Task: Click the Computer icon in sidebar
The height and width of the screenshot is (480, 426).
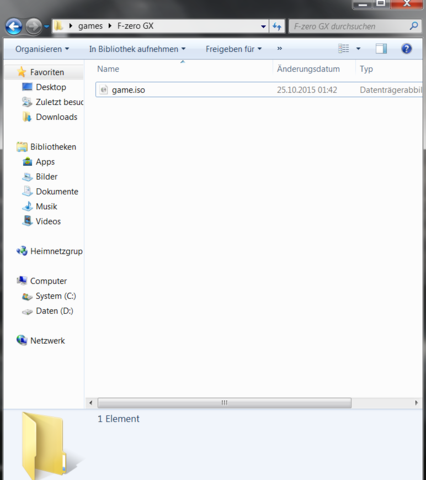Action: coord(22,281)
